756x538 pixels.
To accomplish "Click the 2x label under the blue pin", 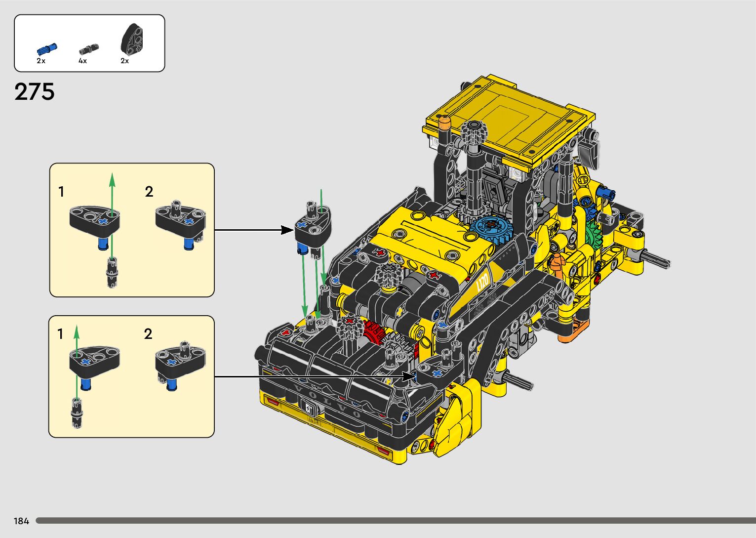I will (41, 61).
